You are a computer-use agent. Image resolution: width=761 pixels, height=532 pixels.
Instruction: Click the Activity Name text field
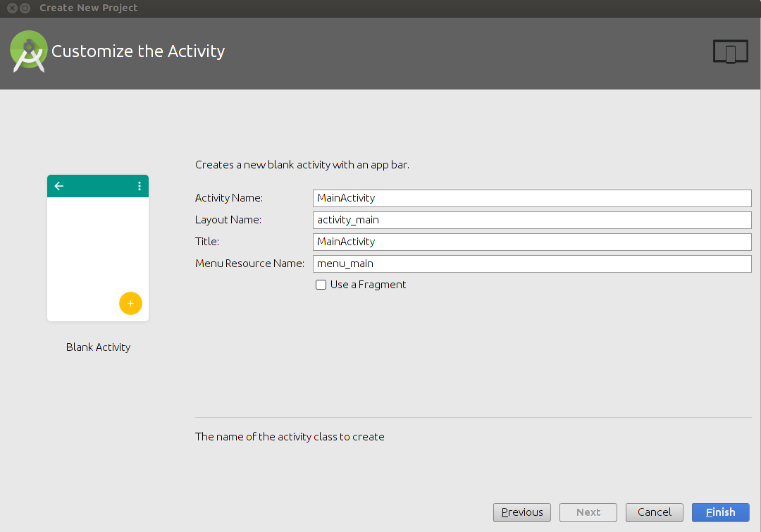coord(532,198)
